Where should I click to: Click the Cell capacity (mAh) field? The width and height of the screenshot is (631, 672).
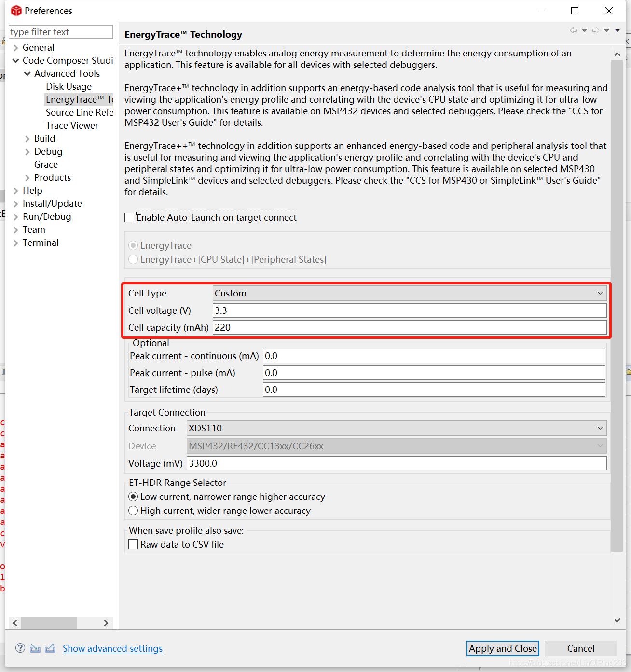(x=410, y=327)
